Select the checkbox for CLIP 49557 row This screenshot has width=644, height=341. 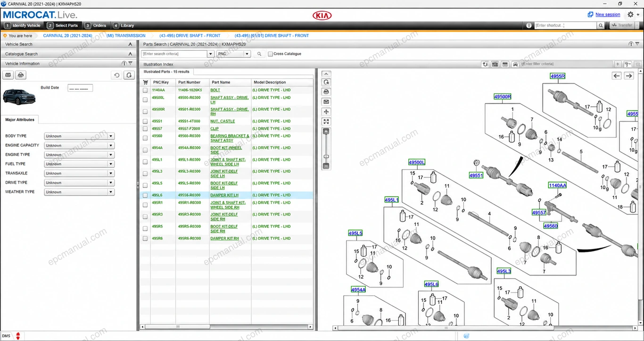tap(145, 129)
